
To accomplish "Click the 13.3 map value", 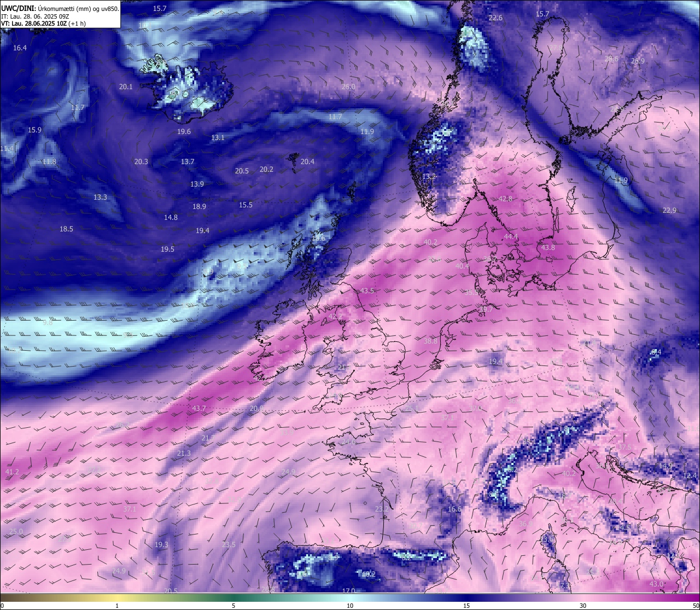I will click(100, 197).
